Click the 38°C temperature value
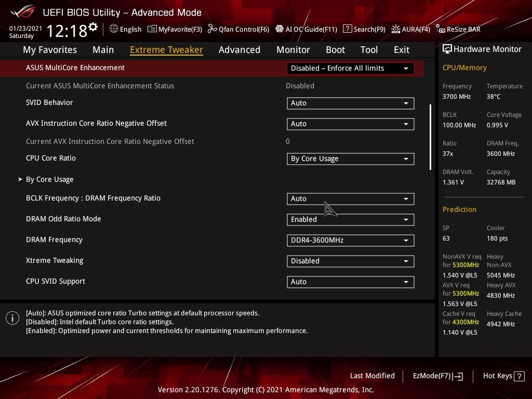The image size is (532, 399). click(494, 97)
